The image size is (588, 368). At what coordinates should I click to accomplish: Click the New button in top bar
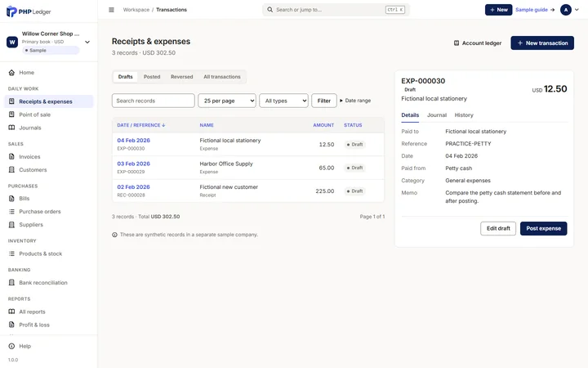pos(498,10)
